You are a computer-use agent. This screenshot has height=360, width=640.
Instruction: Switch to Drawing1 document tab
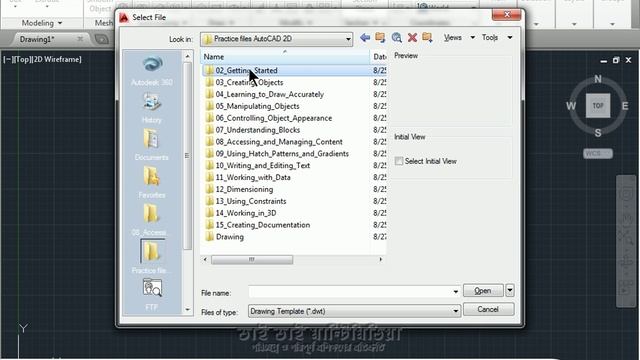coord(37,39)
